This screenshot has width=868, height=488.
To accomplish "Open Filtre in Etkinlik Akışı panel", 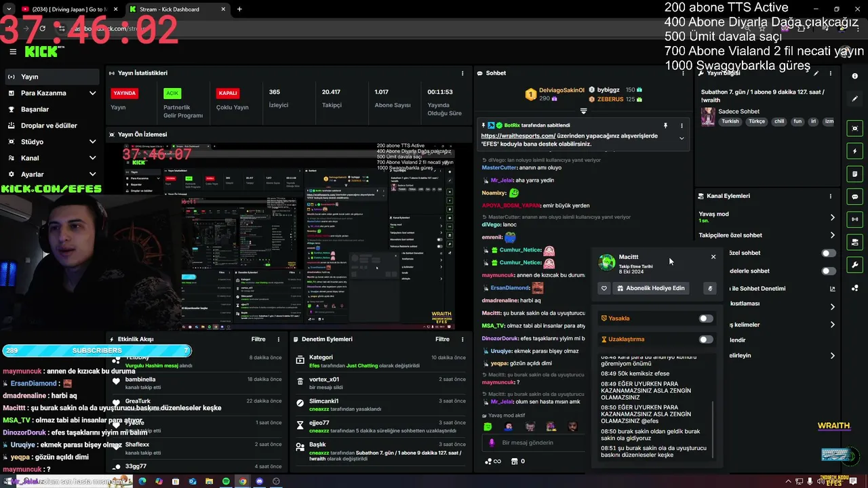I will point(258,339).
